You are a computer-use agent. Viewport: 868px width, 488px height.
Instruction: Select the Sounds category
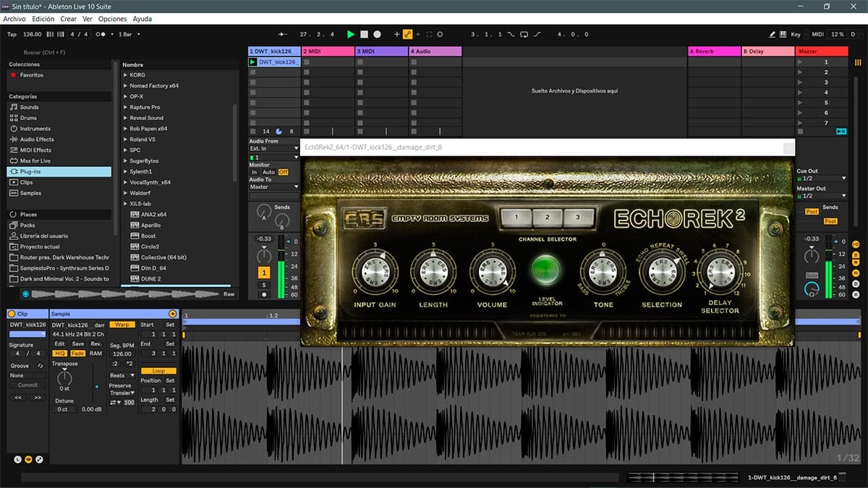click(x=29, y=107)
